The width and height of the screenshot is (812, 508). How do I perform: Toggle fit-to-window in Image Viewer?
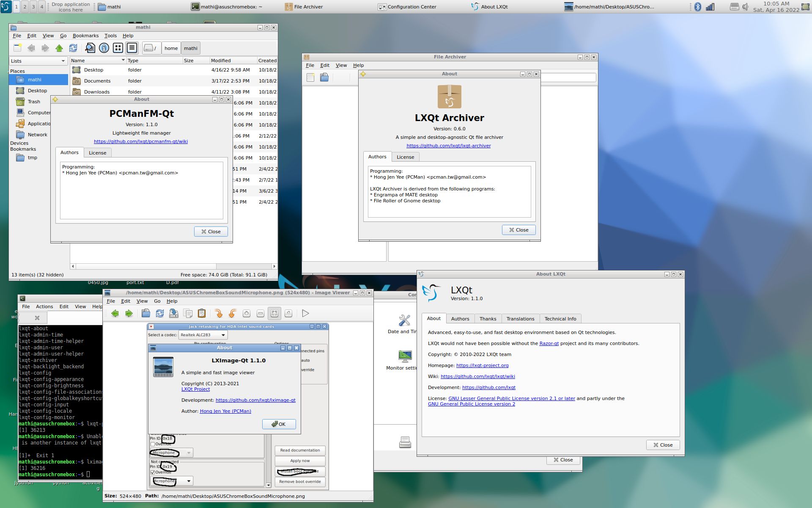coord(274,313)
